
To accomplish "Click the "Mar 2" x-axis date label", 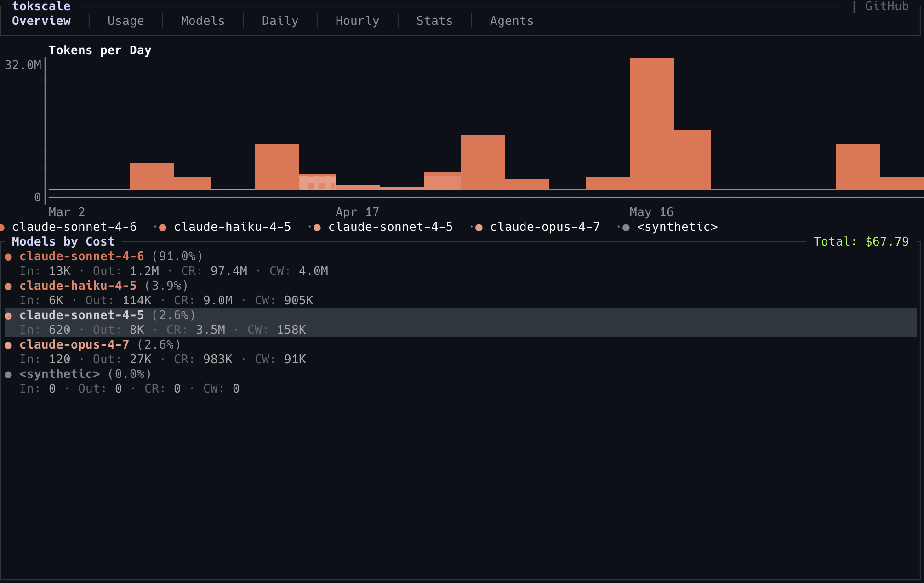I will click(67, 212).
